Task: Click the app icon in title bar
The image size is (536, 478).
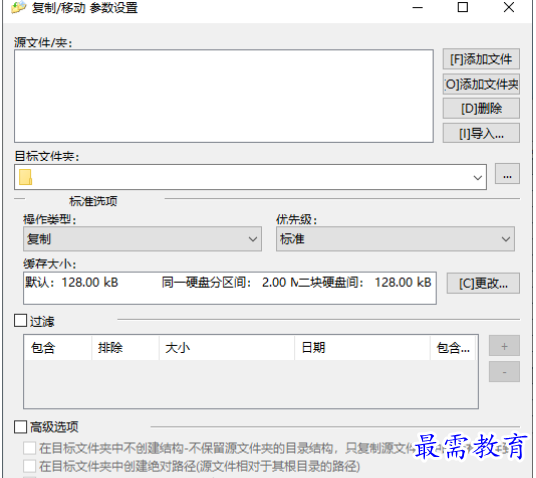Action: [18, 7]
